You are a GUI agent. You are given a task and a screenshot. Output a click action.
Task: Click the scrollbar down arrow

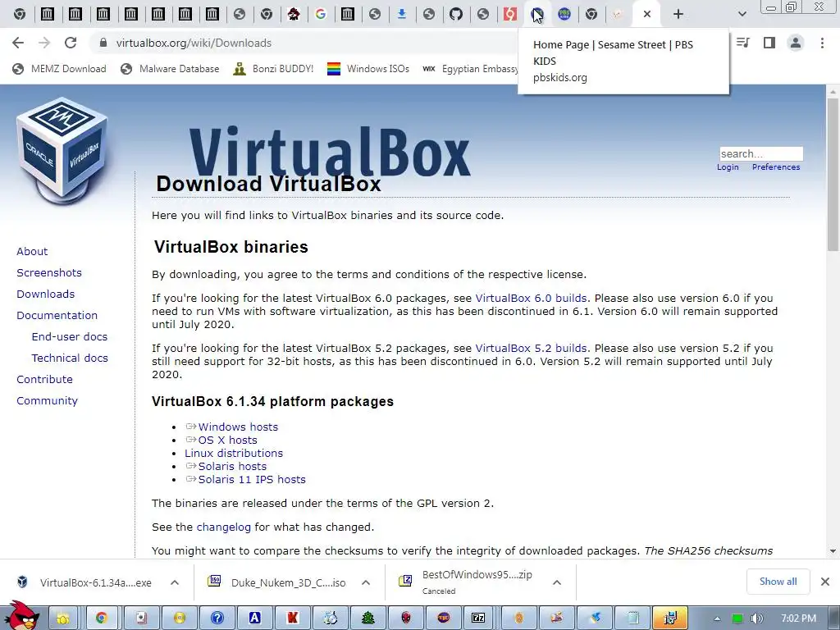(x=833, y=550)
